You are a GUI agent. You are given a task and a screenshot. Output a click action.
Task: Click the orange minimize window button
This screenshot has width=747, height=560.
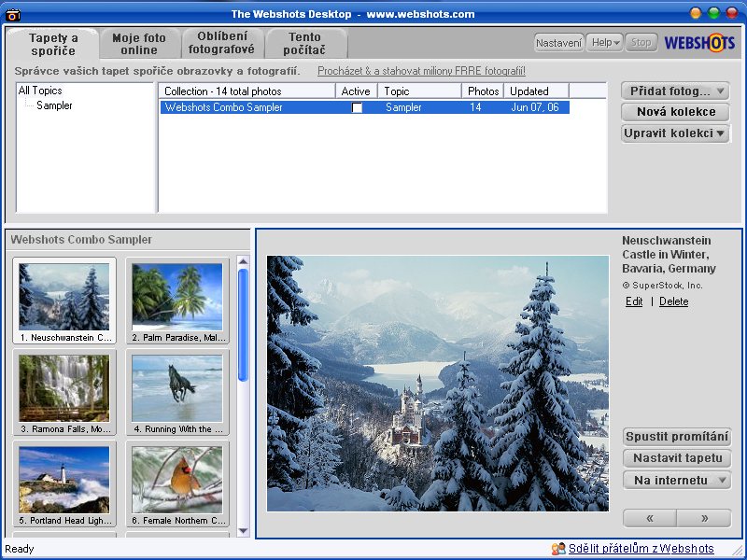(696, 13)
